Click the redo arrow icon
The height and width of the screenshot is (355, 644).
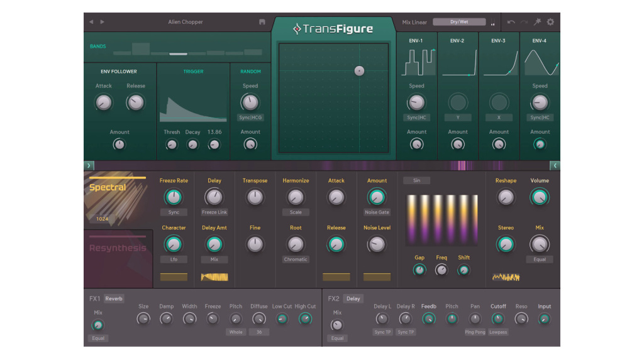(524, 22)
